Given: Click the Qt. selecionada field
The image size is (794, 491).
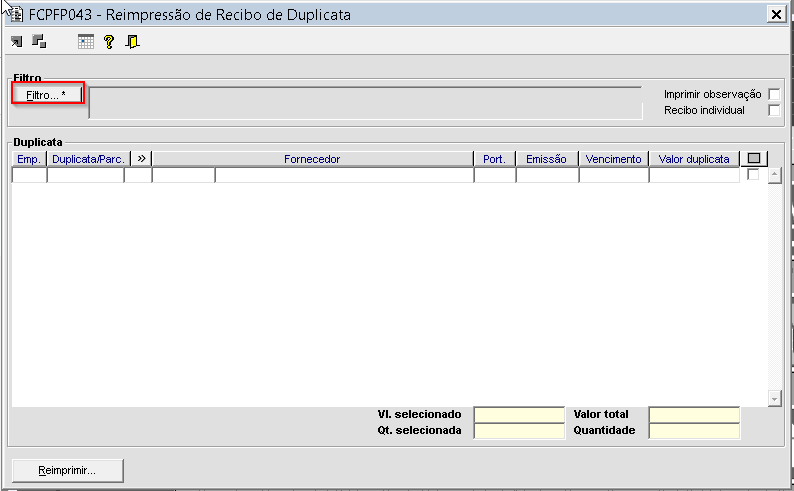Looking at the screenshot, I should (519, 431).
